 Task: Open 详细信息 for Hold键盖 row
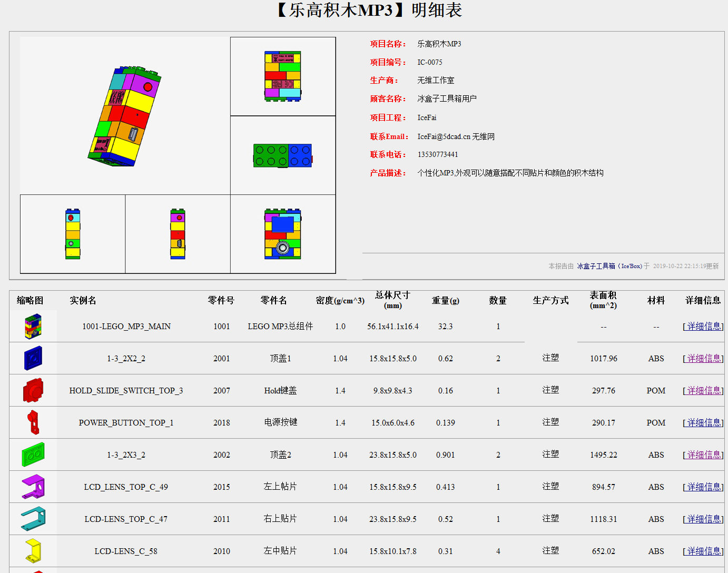703,391
